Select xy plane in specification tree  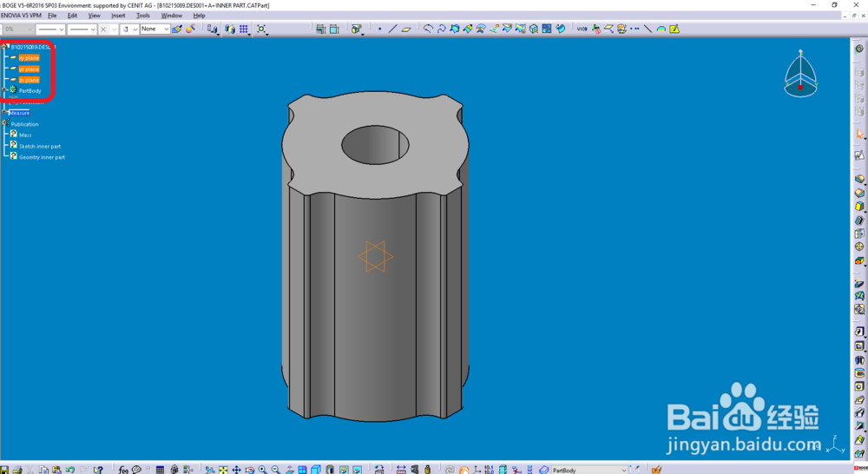[x=29, y=57]
